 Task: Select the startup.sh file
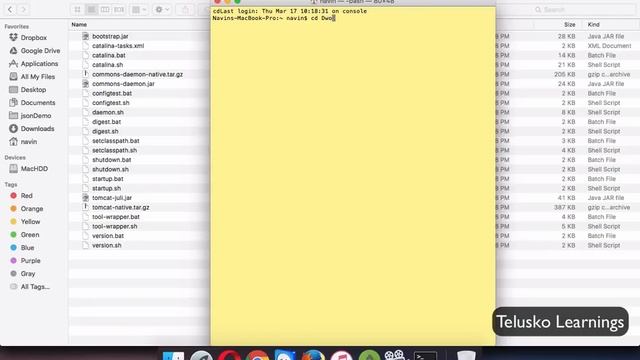tap(106, 188)
